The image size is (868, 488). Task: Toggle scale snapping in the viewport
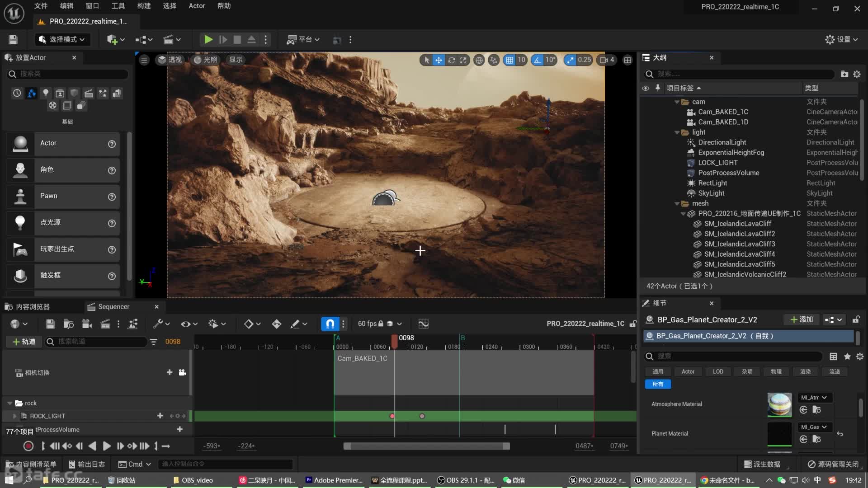tap(570, 60)
